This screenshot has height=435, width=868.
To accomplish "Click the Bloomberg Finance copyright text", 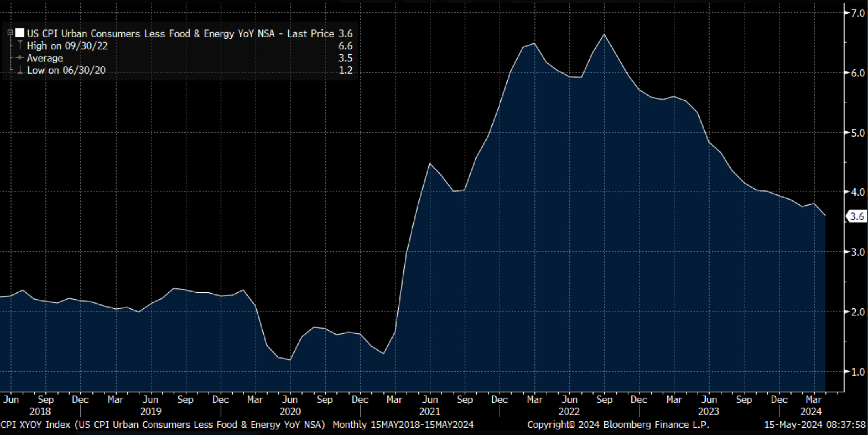I will pos(618,425).
